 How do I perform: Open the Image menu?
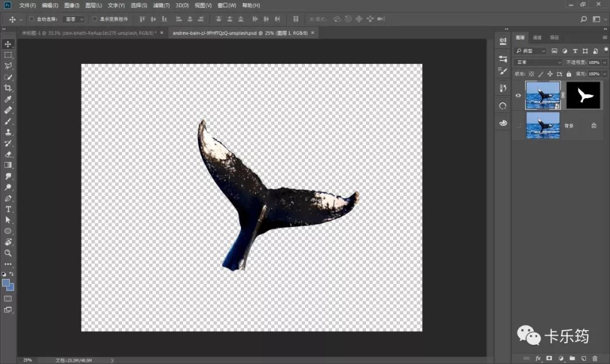pos(72,6)
